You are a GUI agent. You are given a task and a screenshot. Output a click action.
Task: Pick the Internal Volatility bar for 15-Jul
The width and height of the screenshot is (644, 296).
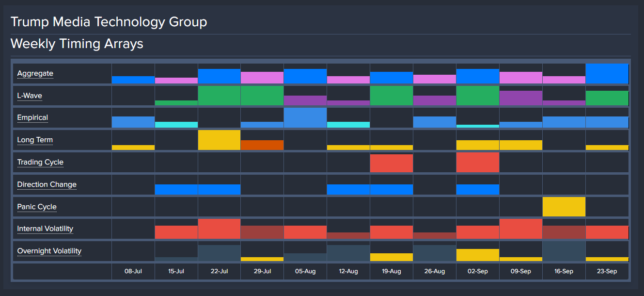point(176,232)
